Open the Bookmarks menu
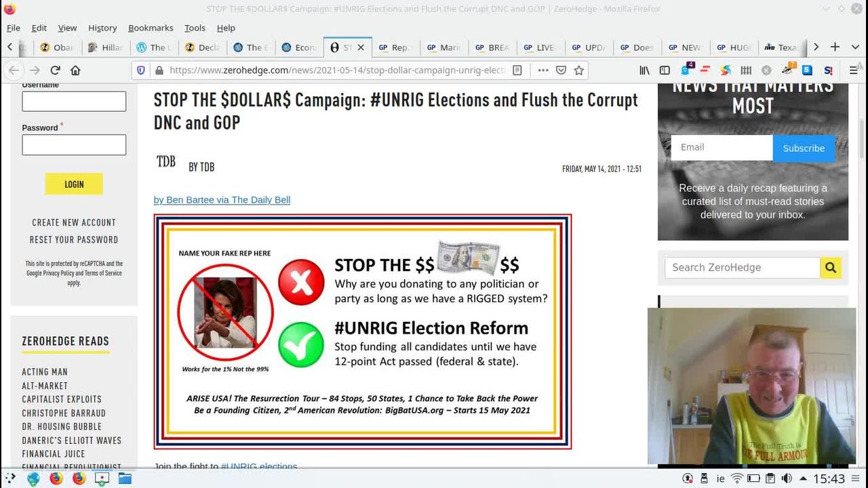The width and height of the screenshot is (868, 488). [x=151, y=28]
